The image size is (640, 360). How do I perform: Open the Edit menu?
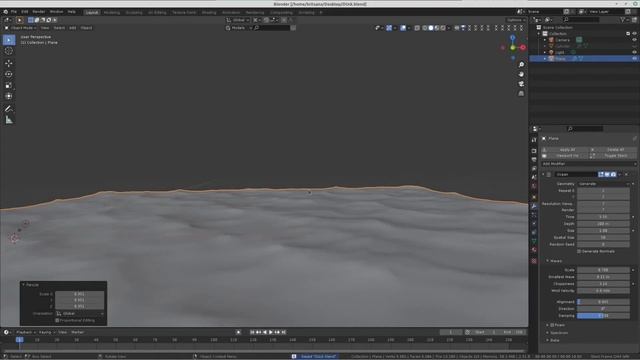coord(25,12)
